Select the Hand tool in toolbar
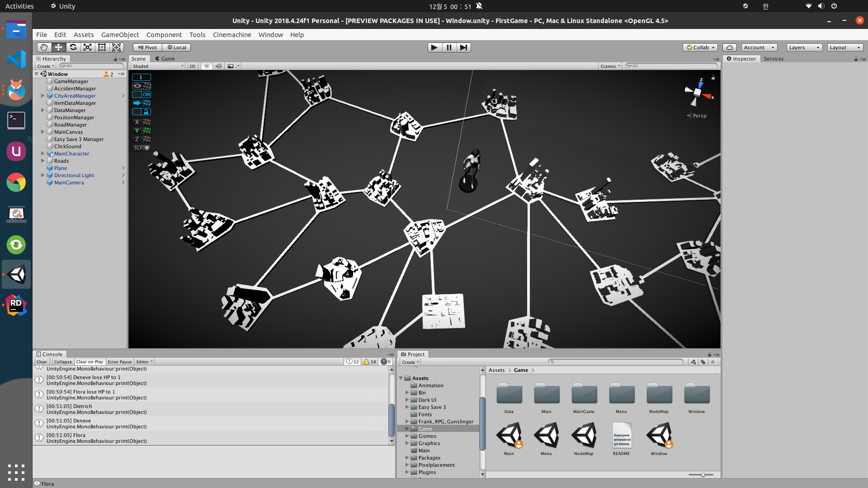This screenshot has height=488, width=868. (44, 47)
